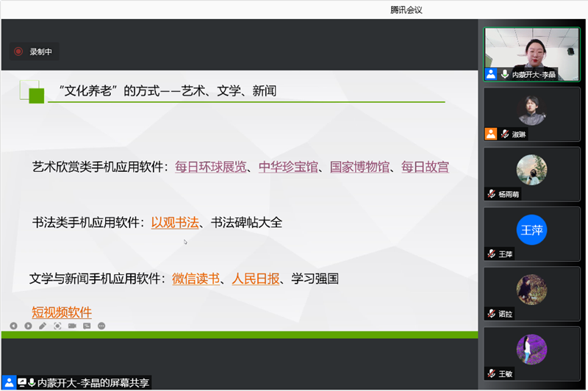Open the 以观书法 hyperlink
The image size is (588, 391).
tap(175, 223)
